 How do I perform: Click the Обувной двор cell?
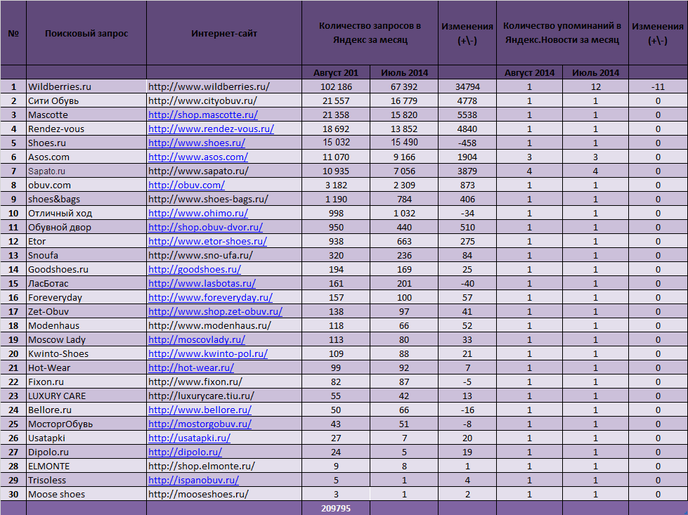coord(86,227)
